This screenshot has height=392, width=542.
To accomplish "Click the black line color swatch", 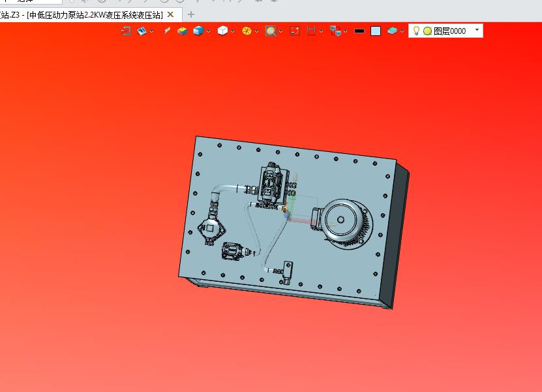I will [x=359, y=31].
